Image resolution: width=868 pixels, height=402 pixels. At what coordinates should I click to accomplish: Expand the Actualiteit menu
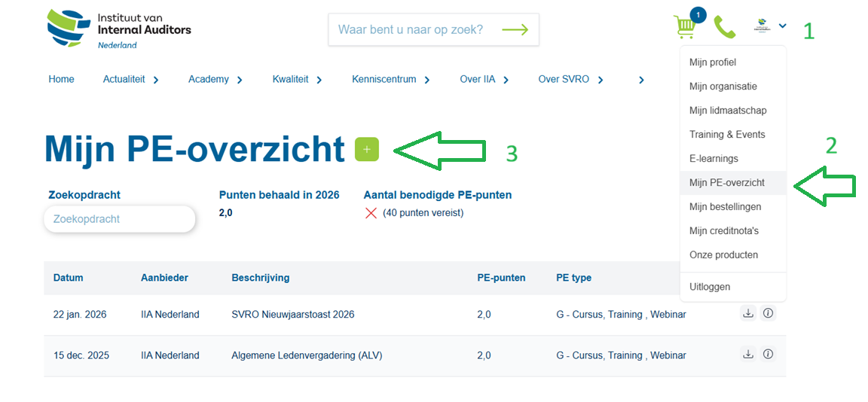[131, 80]
